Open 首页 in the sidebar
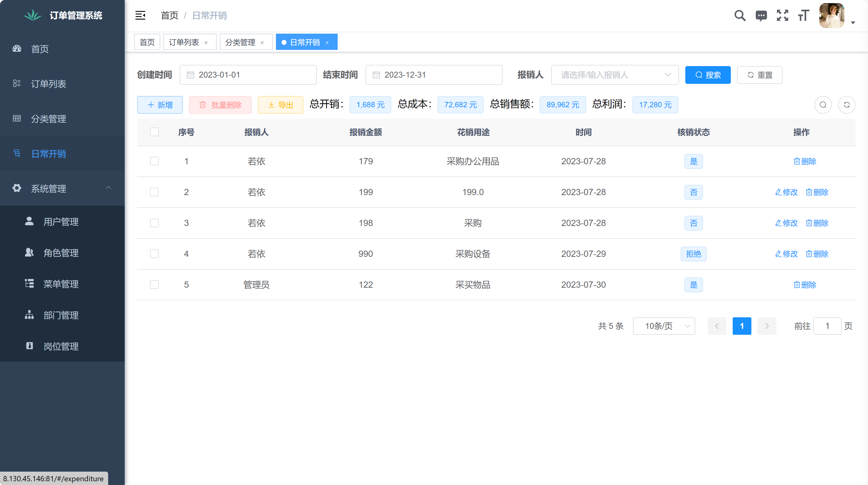The width and height of the screenshot is (868, 485). coord(62,49)
